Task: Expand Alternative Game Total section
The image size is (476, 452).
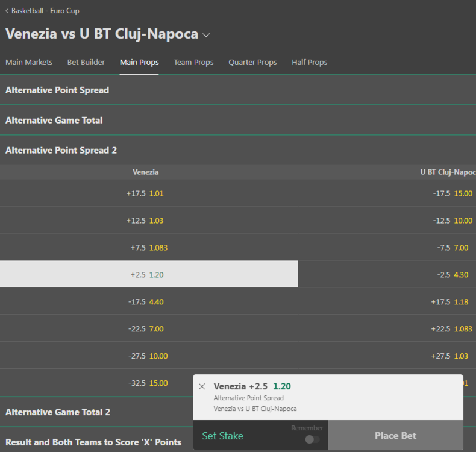Action: coord(54,121)
